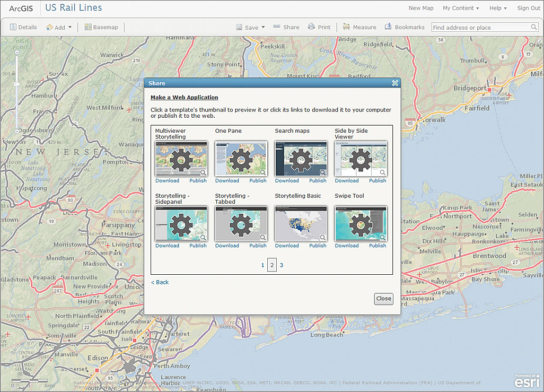Preview the Swipe Tool thumbnail
This screenshot has width=544, height=392.
point(361,224)
